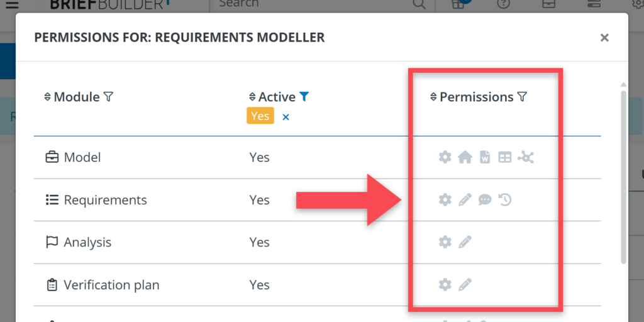644x322 pixels.
Task: Open the Module column filter
Action: 108,97
